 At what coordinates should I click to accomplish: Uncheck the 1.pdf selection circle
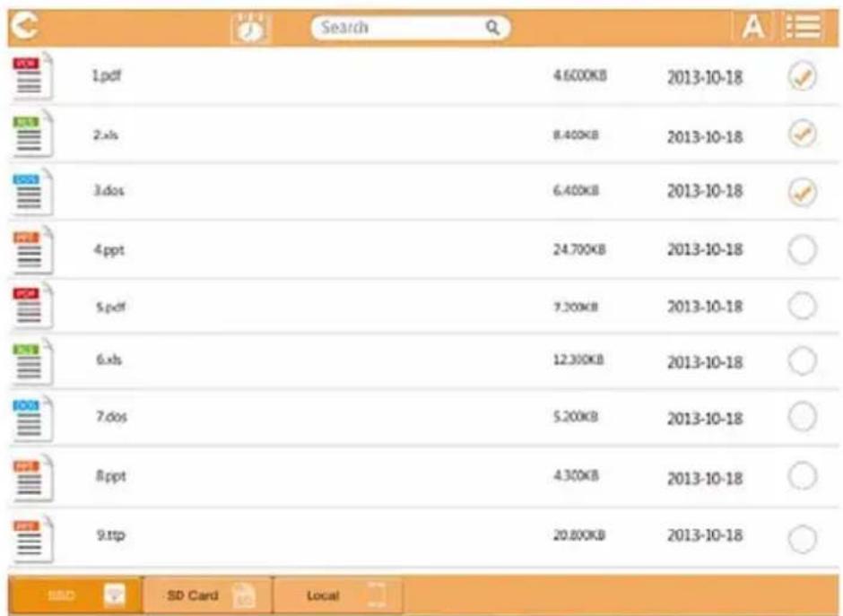tap(802, 76)
